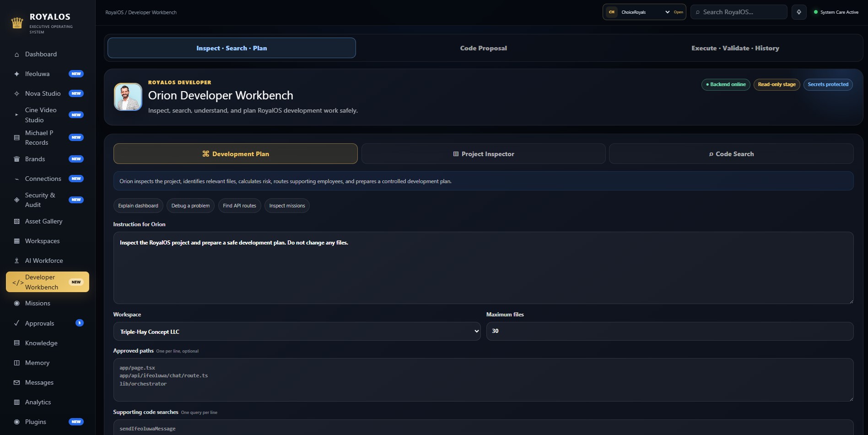
Task: Click the Missions target icon
Action: [x=17, y=303]
